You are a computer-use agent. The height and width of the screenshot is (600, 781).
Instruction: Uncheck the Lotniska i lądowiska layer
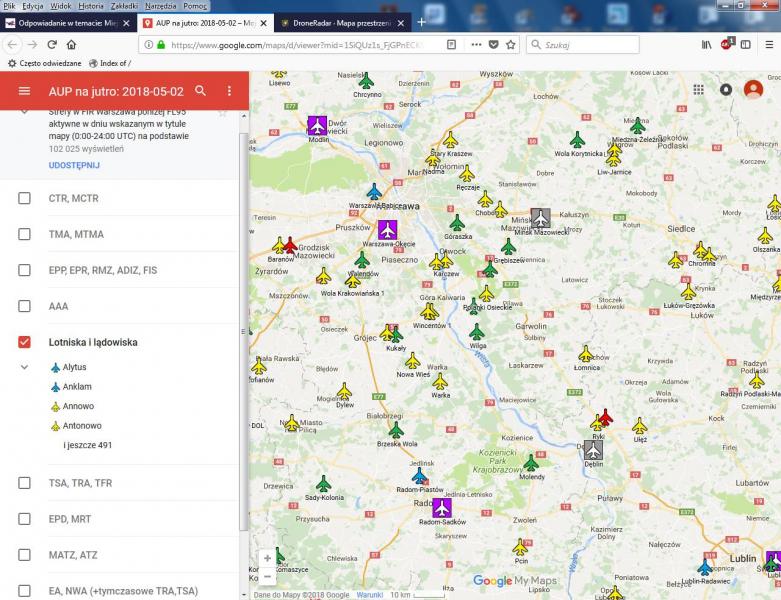click(25, 342)
